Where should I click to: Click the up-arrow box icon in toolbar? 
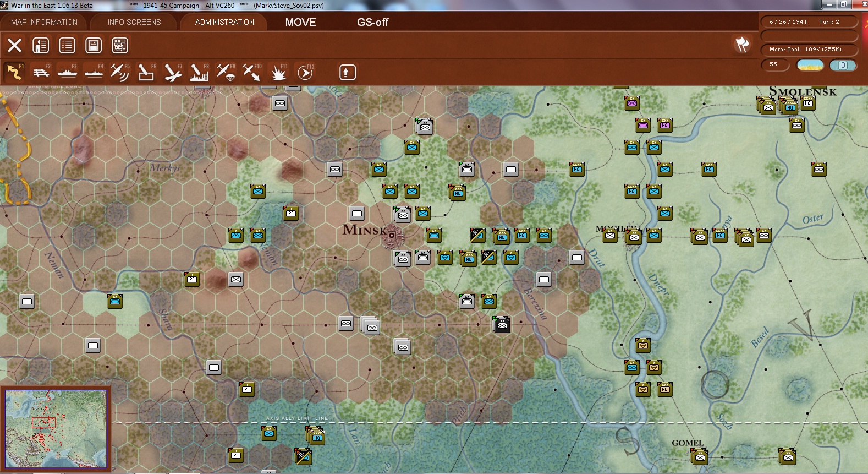(x=347, y=72)
